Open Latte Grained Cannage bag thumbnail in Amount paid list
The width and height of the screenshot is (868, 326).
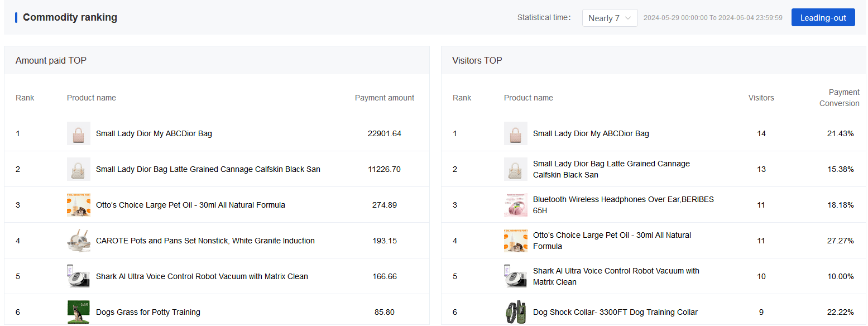pyautogui.click(x=79, y=169)
